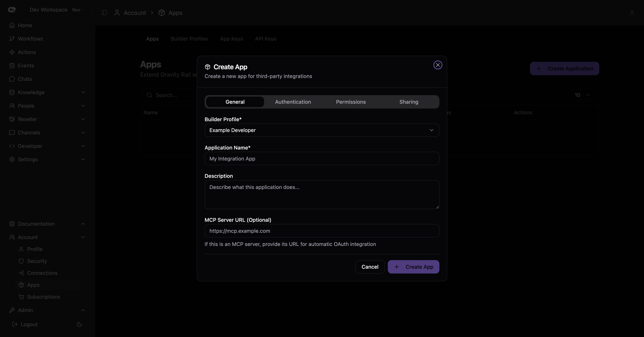This screenshot has height=337, width=644.
Task: Click the Gravity Rail logo icon
Action: pos(12,10)
